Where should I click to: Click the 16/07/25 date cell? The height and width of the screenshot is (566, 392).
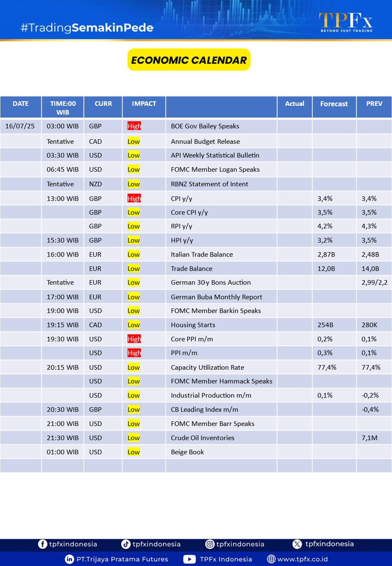[x=20, y=126]
